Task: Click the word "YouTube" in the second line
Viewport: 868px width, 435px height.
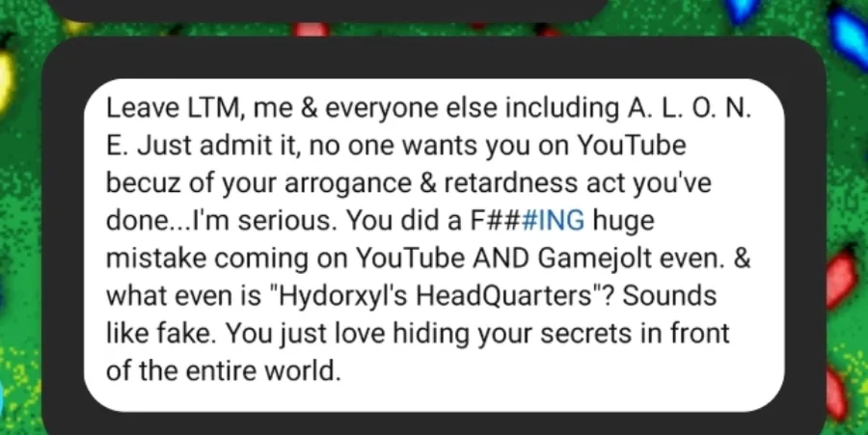Action: (631, 146)
